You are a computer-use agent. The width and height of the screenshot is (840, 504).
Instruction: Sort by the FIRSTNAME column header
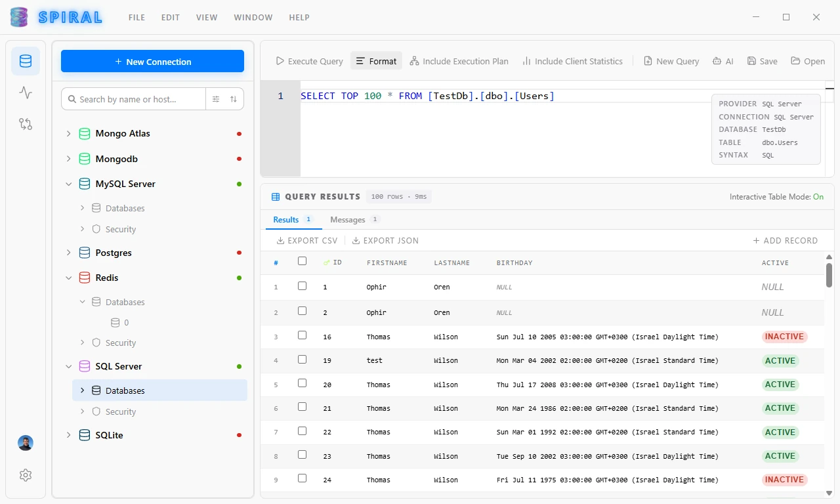[x=387, y=262]
